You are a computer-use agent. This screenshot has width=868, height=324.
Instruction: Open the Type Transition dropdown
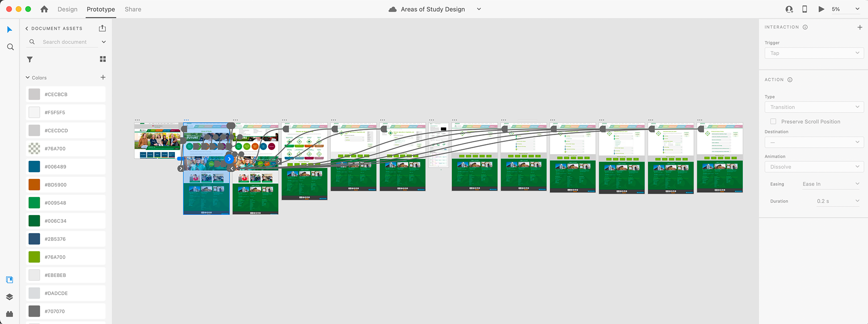[814, 107]
